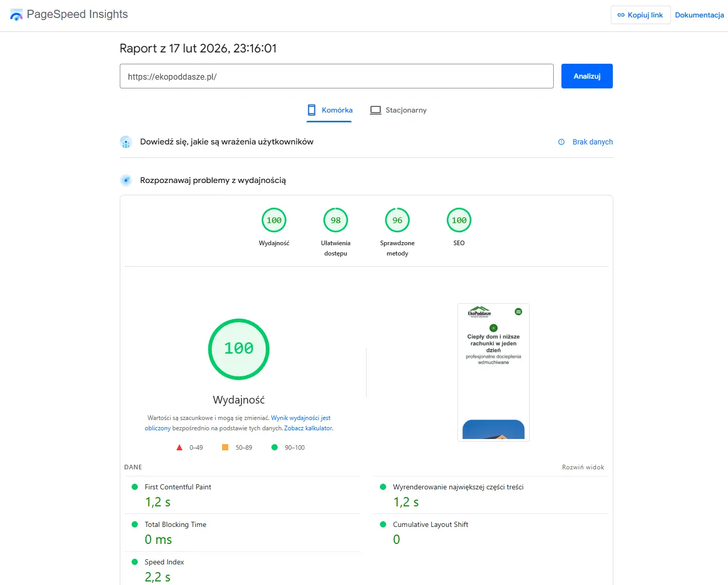Open the Zobacz kalkulator link

[308, 428]
